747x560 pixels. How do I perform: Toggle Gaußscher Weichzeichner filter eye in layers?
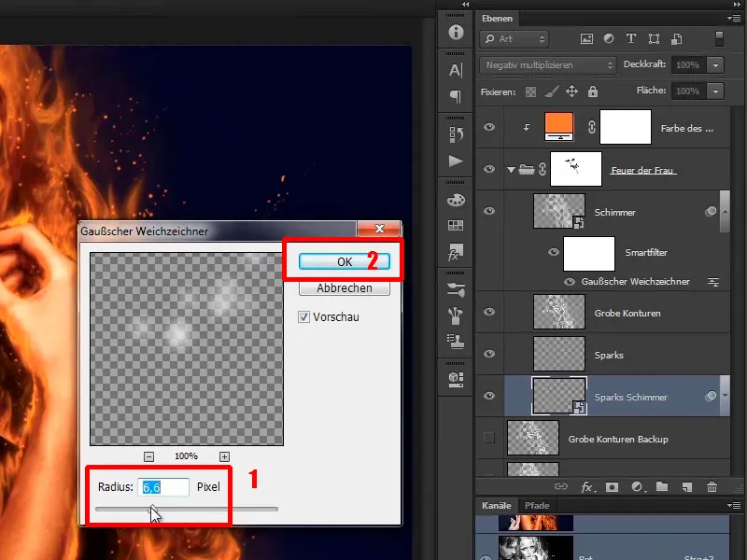tap(570, 282)
